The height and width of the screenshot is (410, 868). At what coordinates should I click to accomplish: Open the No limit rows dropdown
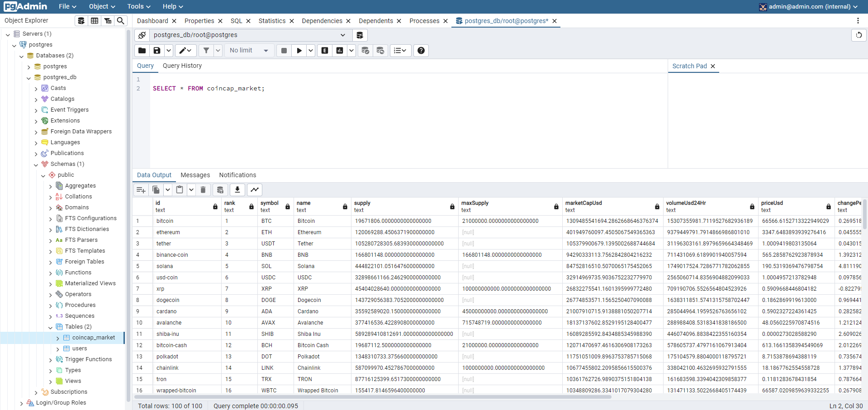pos(249,51)
